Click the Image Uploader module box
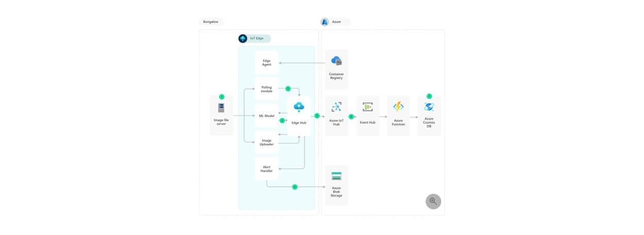Image resolution: width=644 pixels, height=235 pixels. click(x=267, y=142)
